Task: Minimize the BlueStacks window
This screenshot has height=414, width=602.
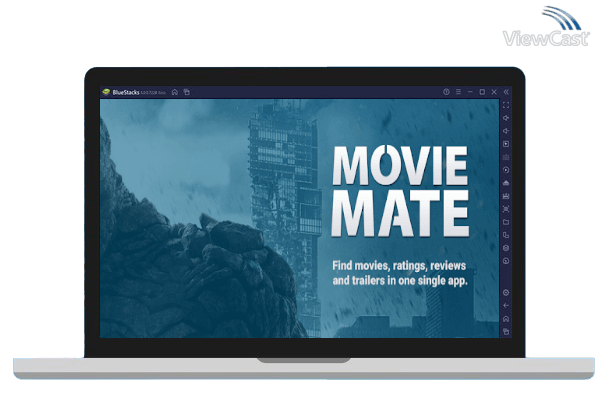Action: (470, 92)
